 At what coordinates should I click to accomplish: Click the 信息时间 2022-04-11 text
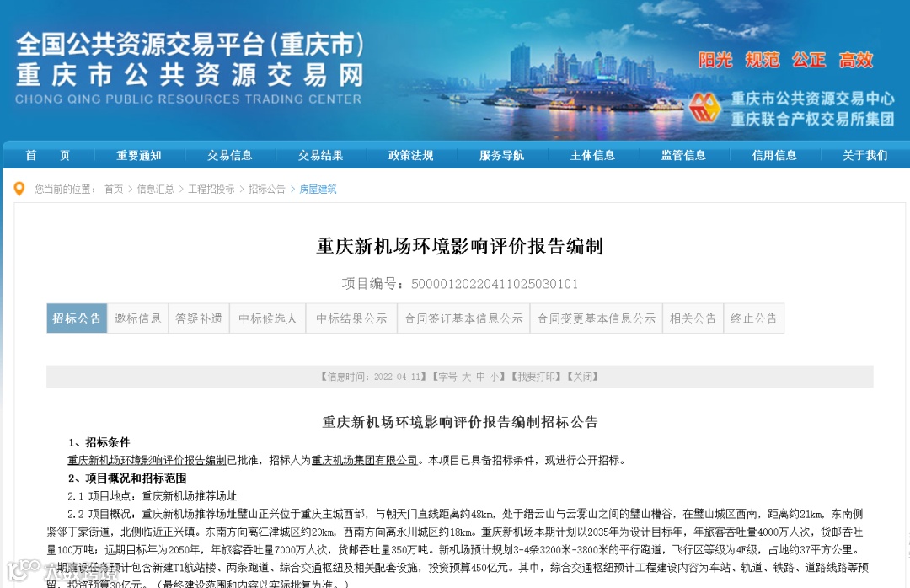(x=373, y=377)
